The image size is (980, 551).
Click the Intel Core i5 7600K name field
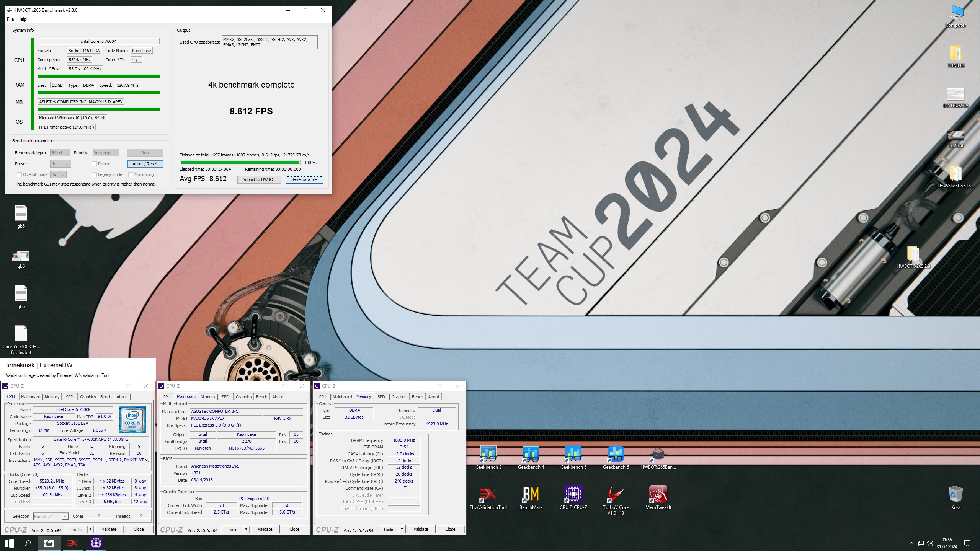coord(98,41)
